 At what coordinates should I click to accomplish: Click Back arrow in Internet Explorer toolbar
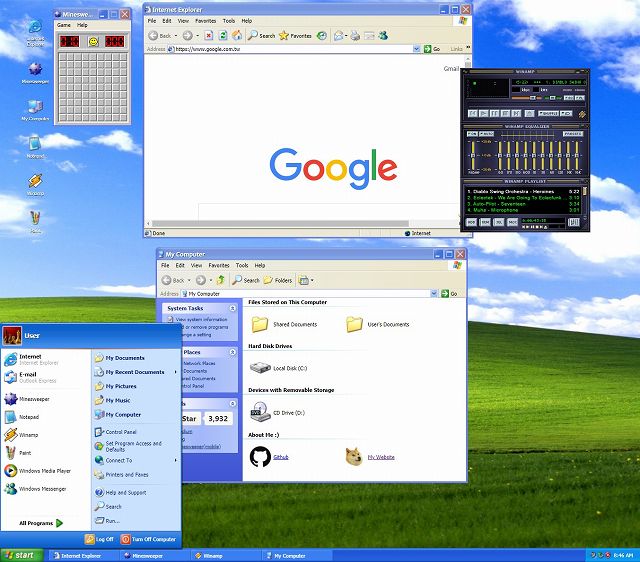coord(153,36)
